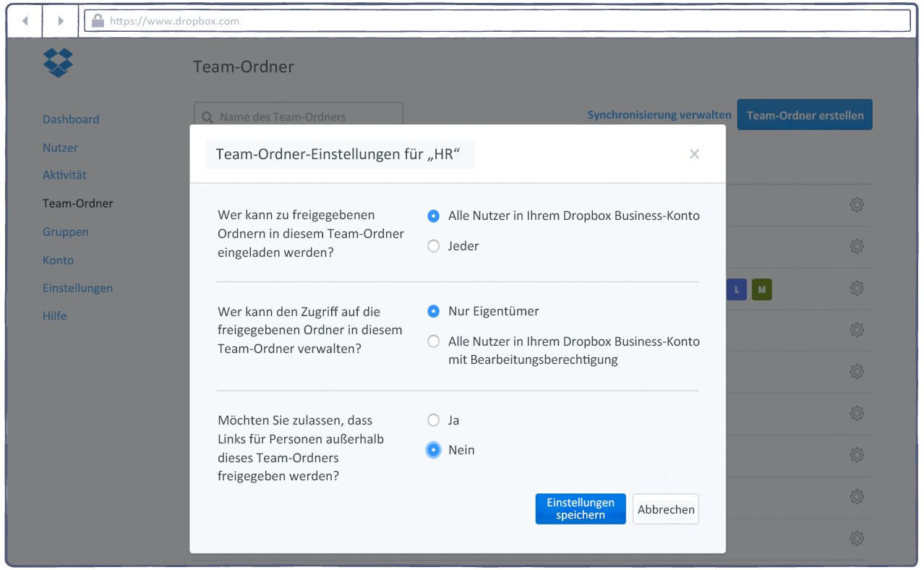The height and width of the screenshot is (570, 924).
Task: Select Ja for external link sharing
Action: tap(433, 420)
